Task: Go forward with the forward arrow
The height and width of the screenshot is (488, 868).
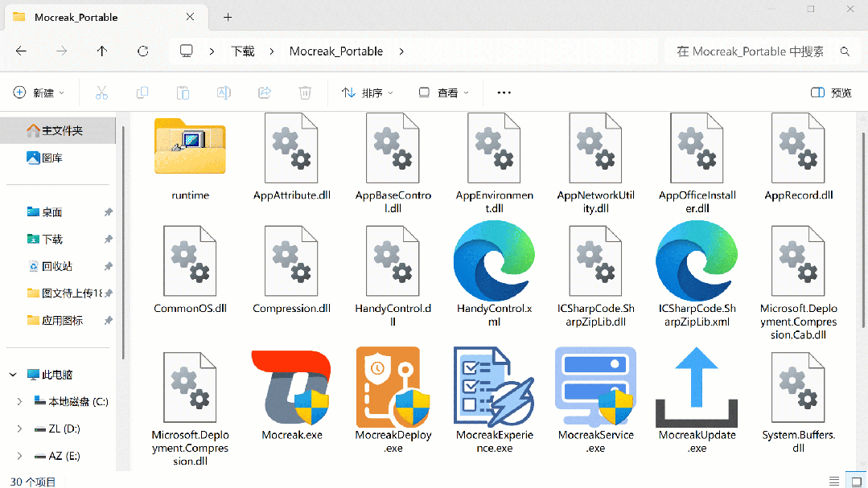Action: pos(61,51)
